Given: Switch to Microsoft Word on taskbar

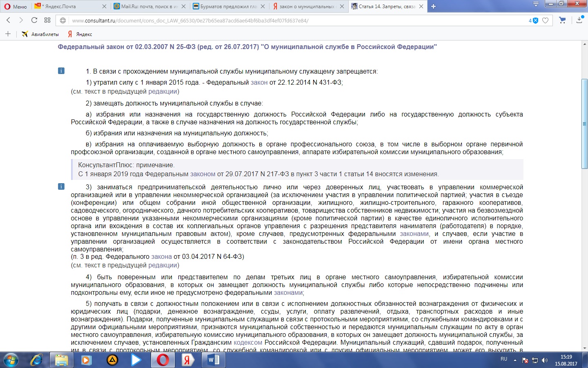Looking at the screenshot, I should (x=214, y=360).
